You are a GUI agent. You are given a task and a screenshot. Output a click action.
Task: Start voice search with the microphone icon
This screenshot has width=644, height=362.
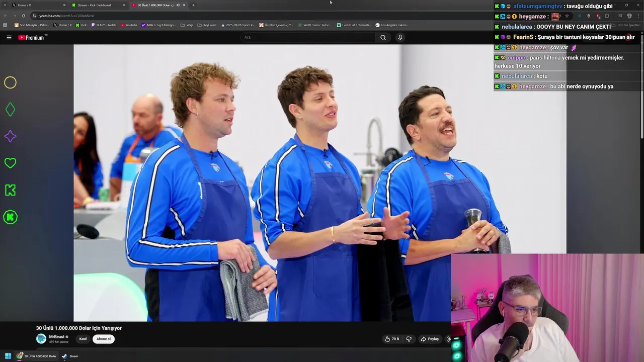[400, 37]
